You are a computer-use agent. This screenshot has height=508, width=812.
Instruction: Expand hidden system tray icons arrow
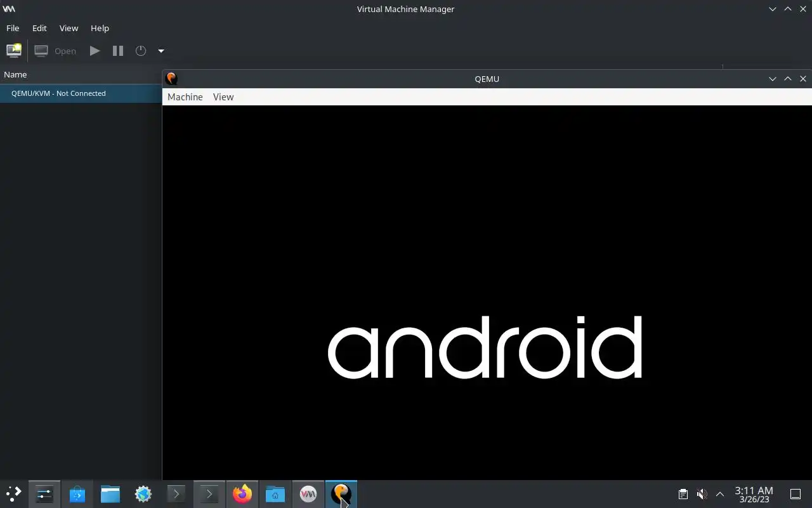coord(720,494)
